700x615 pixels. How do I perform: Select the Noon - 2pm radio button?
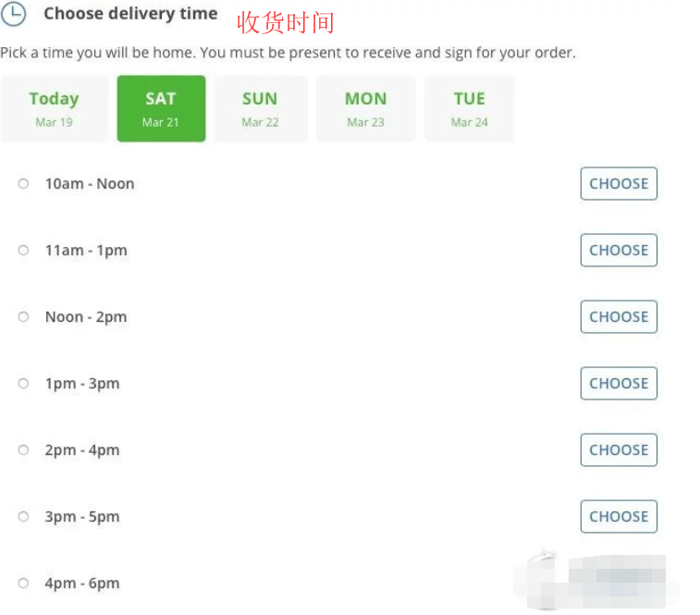[x=23, y=317]
